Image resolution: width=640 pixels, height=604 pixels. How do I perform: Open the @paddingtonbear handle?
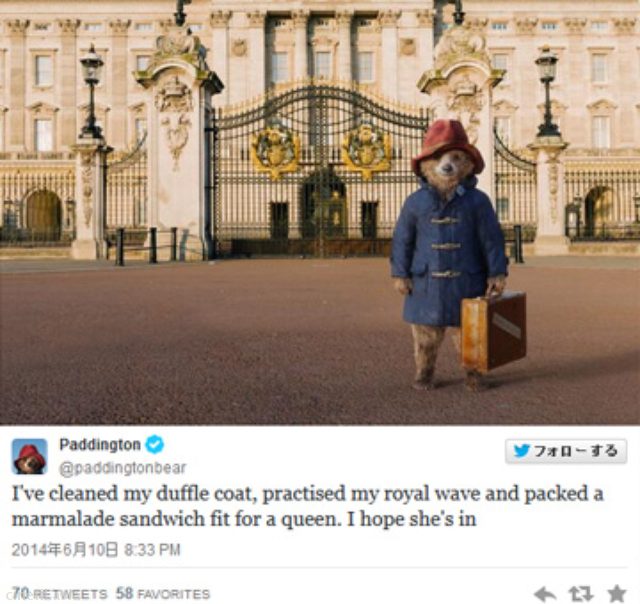click(122, 468)
